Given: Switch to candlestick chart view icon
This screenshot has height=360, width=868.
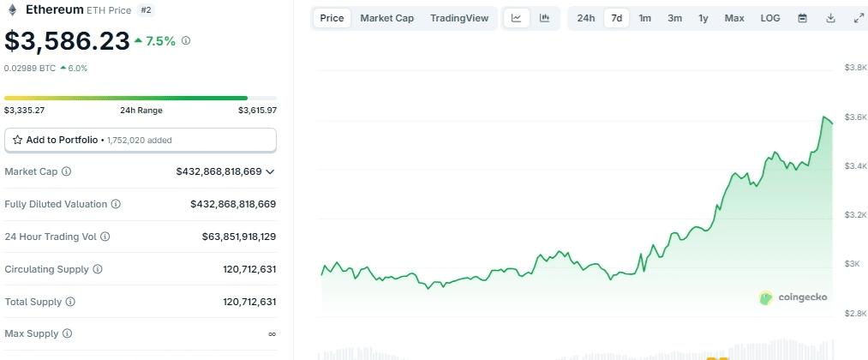Looking at the screenshot, I should click(x=545, y=18).
